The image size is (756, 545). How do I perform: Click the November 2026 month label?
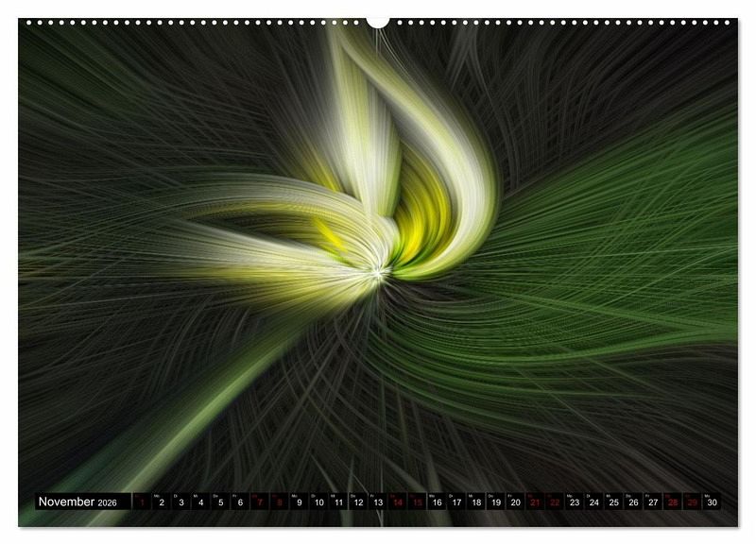coord(77,502)
